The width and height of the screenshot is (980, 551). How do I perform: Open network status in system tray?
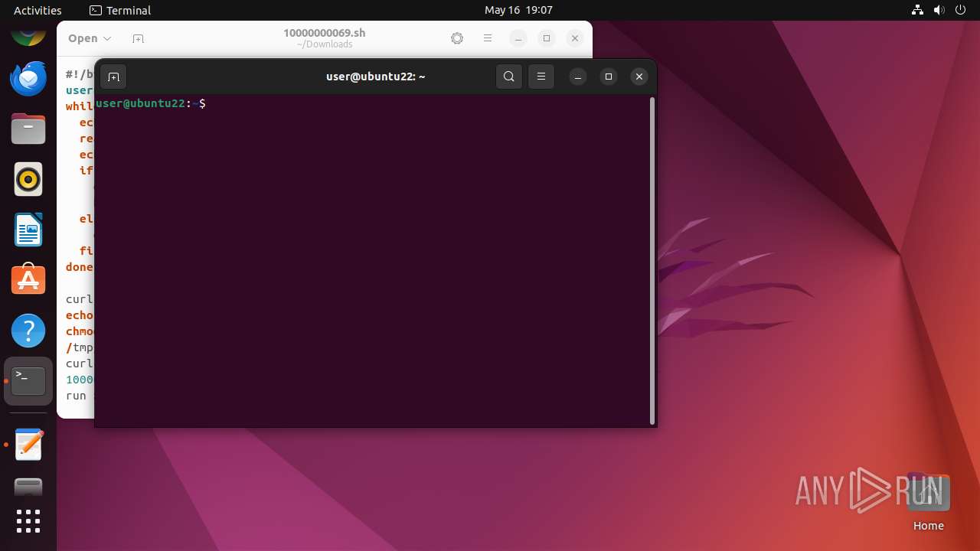pos(918,10)
